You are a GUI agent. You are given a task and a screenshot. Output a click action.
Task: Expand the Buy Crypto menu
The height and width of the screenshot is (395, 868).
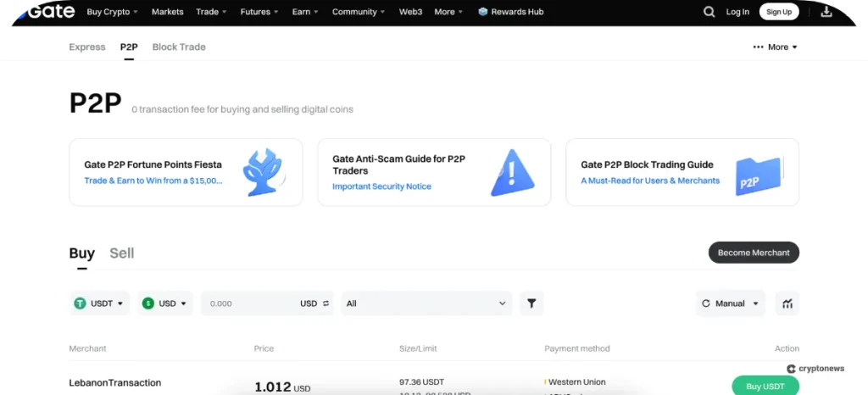[113, 12]
